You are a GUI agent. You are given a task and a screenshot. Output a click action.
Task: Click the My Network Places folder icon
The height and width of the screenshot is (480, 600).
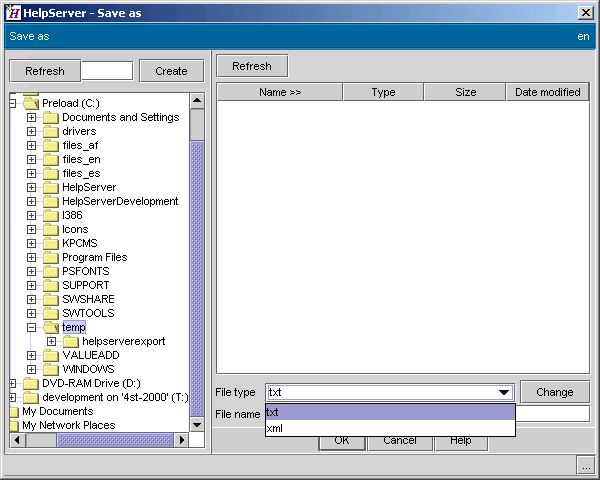[x=14, y=426]
